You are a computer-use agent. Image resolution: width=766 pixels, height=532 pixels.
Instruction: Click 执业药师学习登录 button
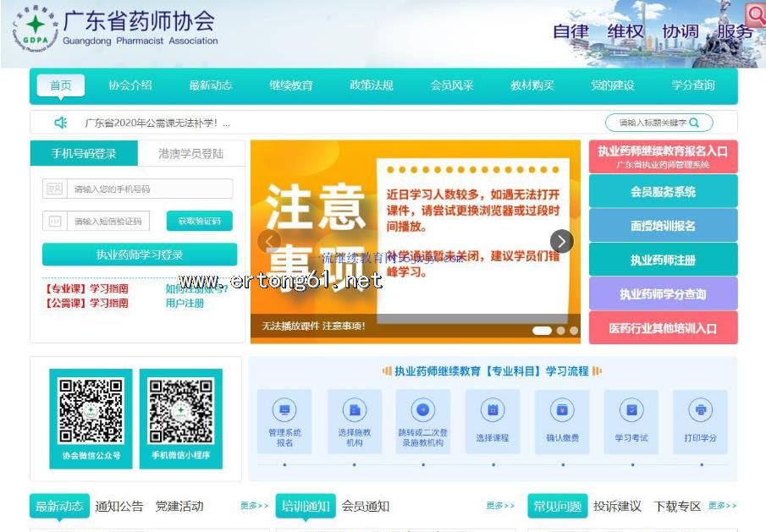tap(140, 255)
